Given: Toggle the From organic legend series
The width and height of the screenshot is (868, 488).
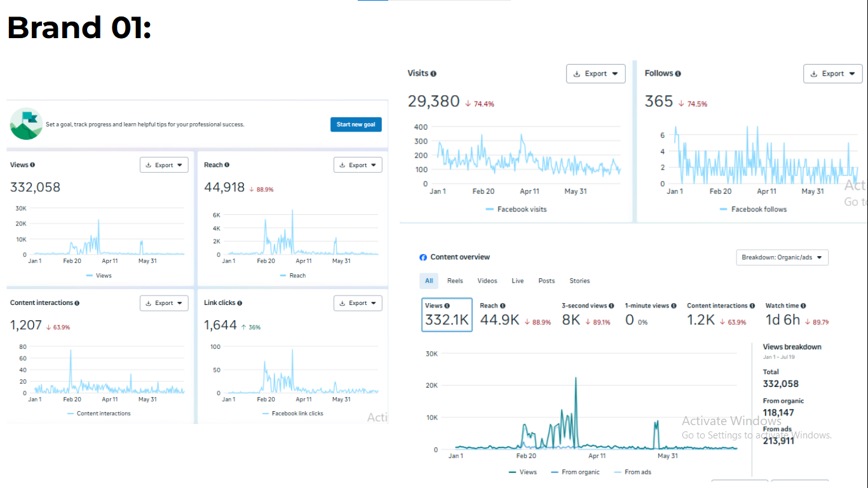Looking at the screenshot, I should click(x=576, y=472).
